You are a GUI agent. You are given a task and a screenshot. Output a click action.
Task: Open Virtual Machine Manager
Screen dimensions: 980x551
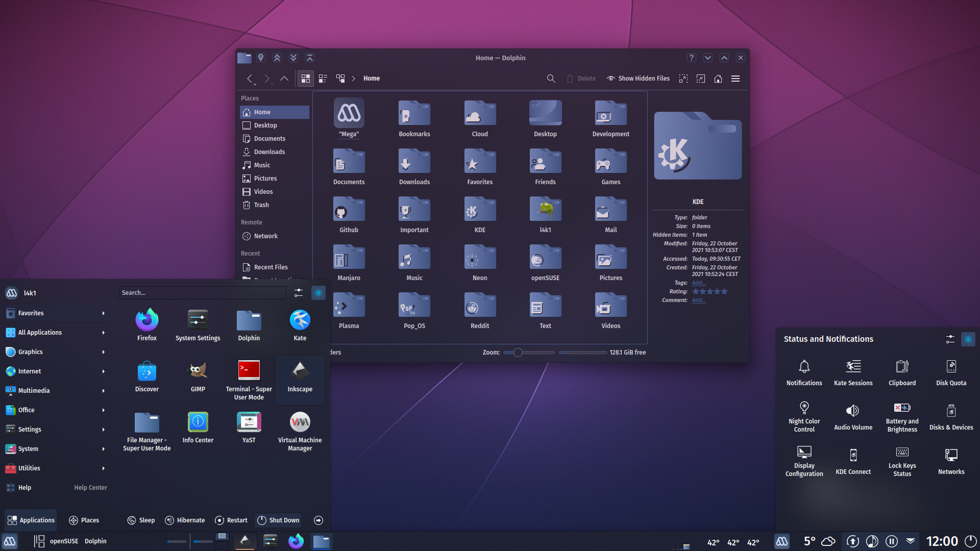pyautogui.click(x=300, y=431)
